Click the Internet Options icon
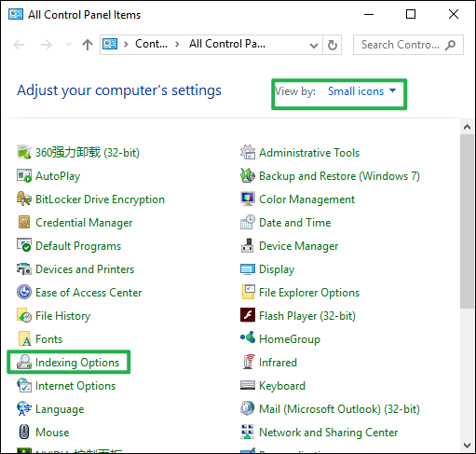The image size is (476, 454). tap(24, 386)
